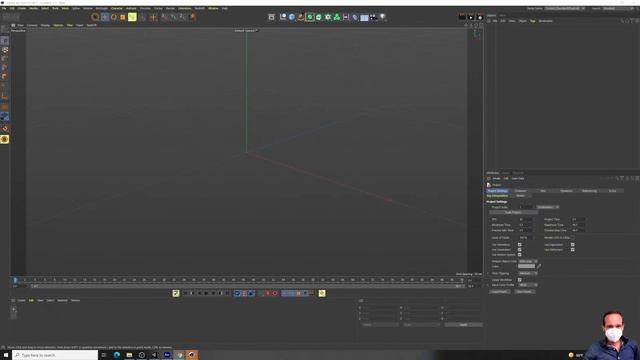Switch to the Dynamics tab
The width and height of the screenshot is (640, 360).
[566, 191]
